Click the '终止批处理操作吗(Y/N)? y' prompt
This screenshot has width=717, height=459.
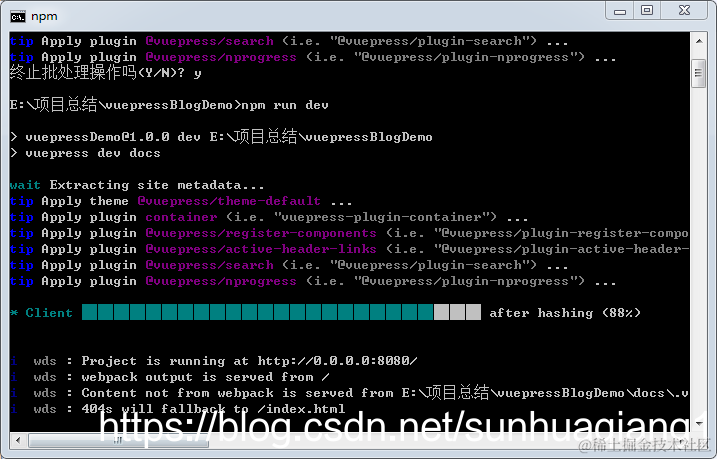click(106, 73)
